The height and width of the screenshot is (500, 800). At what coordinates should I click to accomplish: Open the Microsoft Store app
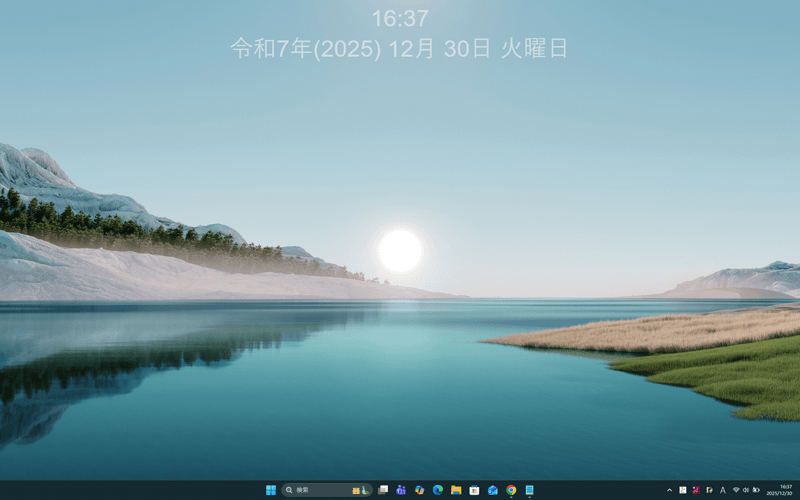point(474,490)
